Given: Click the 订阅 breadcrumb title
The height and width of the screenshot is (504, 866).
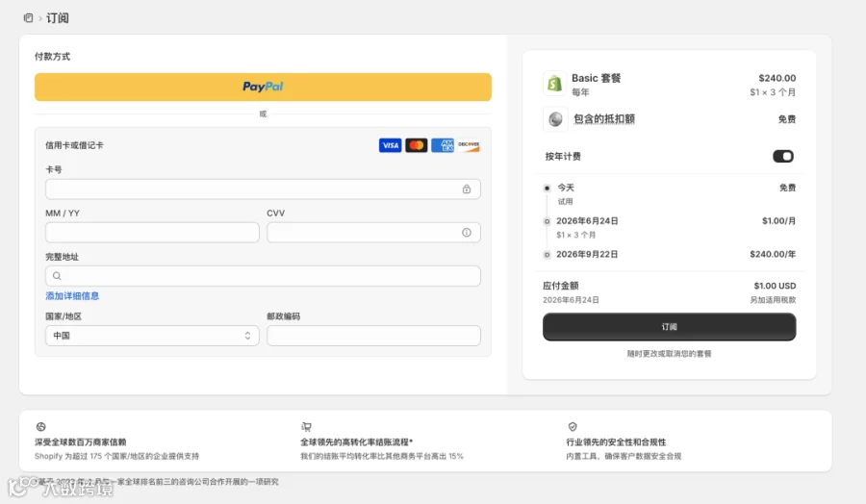Looking at the screenshot, I should pos(58,18).
